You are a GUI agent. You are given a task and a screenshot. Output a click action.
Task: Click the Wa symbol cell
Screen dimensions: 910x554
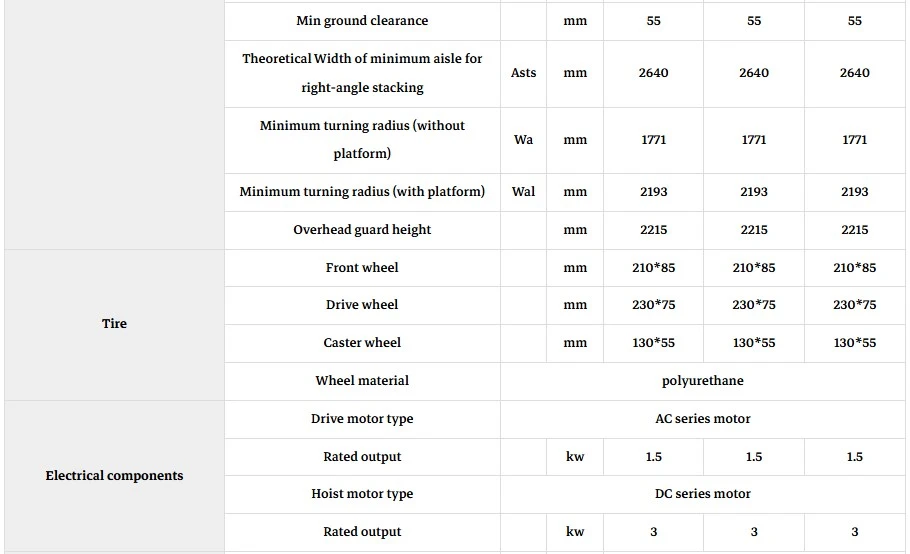(x=523, y=140)
